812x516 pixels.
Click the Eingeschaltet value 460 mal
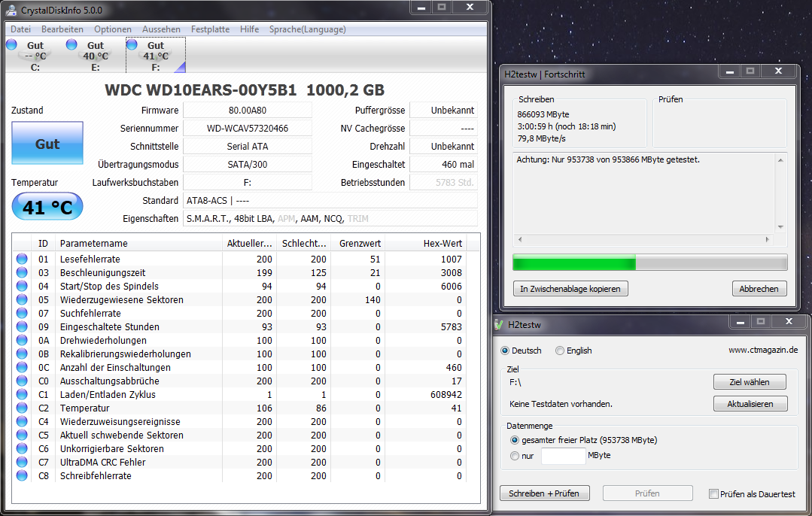point(443,165)
